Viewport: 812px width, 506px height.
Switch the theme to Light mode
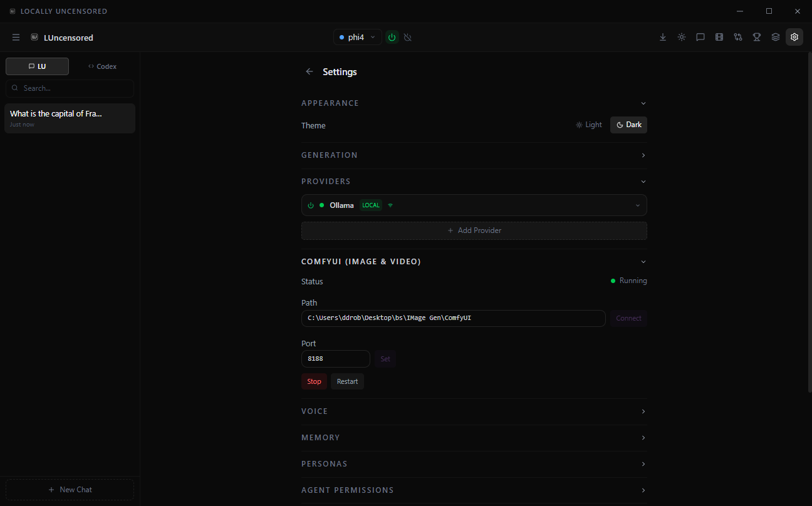(x=588, y=125)
